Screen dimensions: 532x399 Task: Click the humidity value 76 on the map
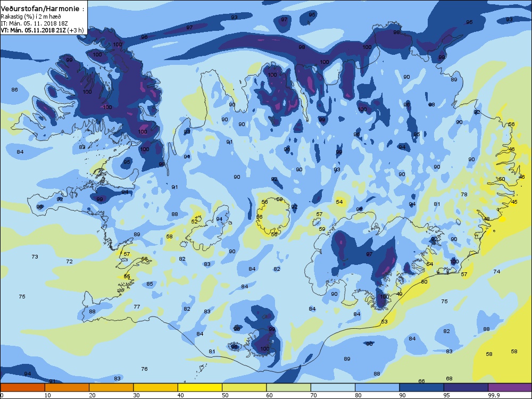[x=144, y=369]
